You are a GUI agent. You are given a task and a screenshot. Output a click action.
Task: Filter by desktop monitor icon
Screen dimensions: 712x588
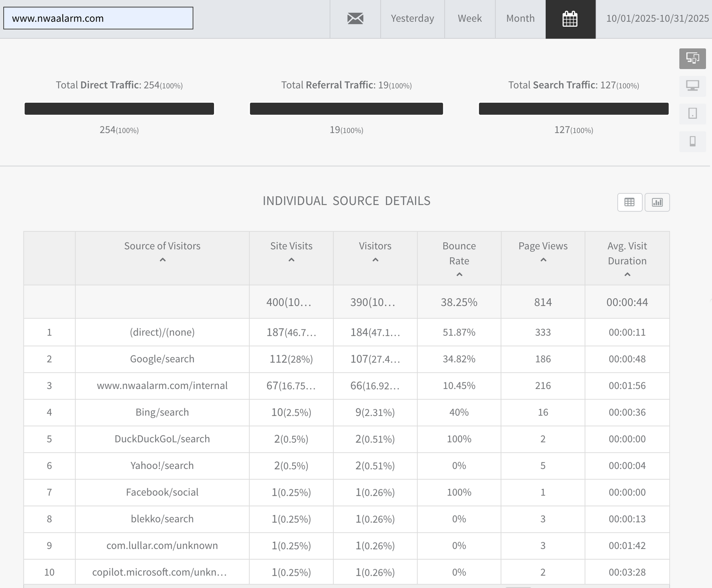tap(692, 86)
